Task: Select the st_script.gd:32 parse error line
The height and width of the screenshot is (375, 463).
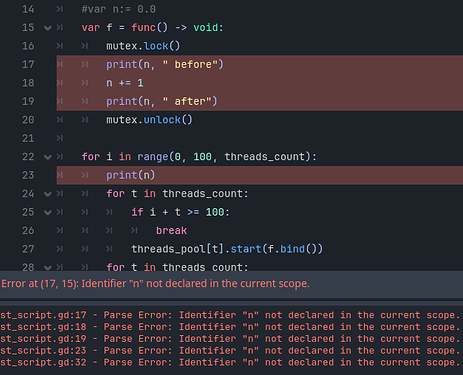Action: 230,363
